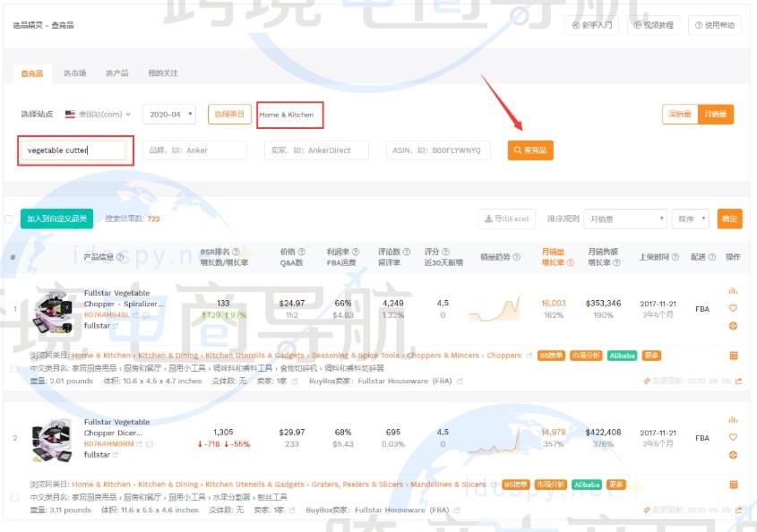Click the vegetable cutter keyword input field
The width and height of the screenshot is (757, 532).
73,150
